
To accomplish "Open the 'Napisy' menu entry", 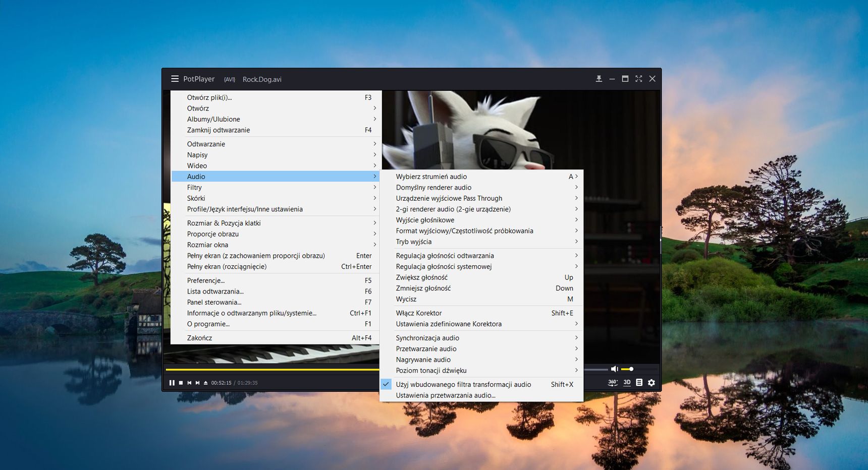I will tap(197, 155).
